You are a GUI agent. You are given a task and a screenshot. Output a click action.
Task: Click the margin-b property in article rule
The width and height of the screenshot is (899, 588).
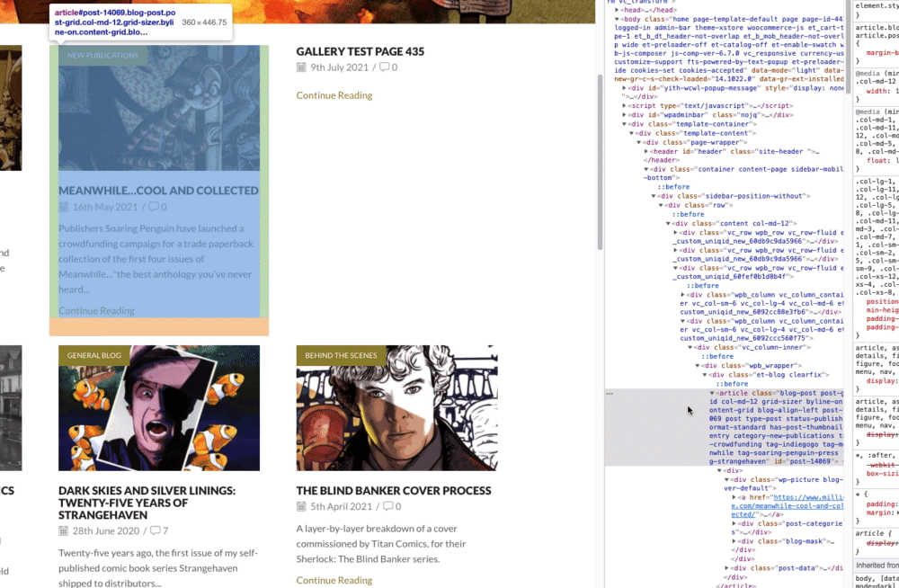[883, 53]
